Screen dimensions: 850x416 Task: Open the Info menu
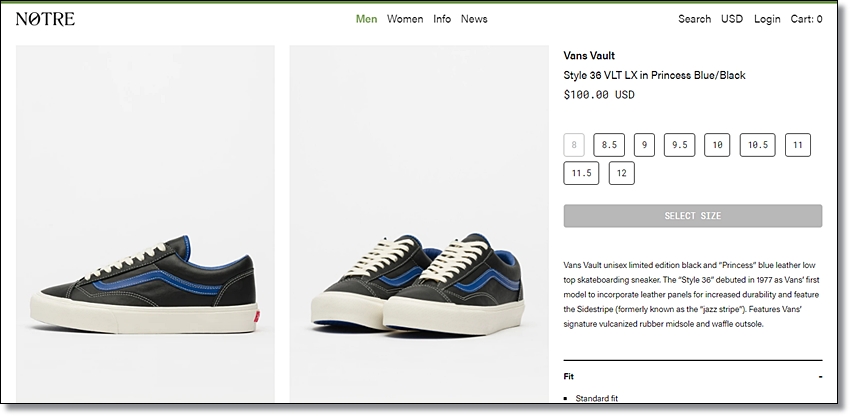pyautogui.click(x=442, y=19)
